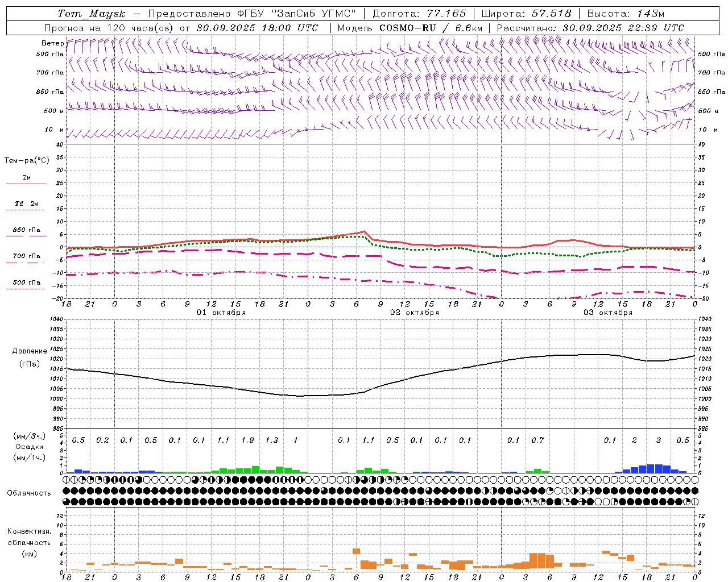728x582 pixels.
Task: Click the 02 октября date label
Action: pyautogui.click(x=415, y=313)
